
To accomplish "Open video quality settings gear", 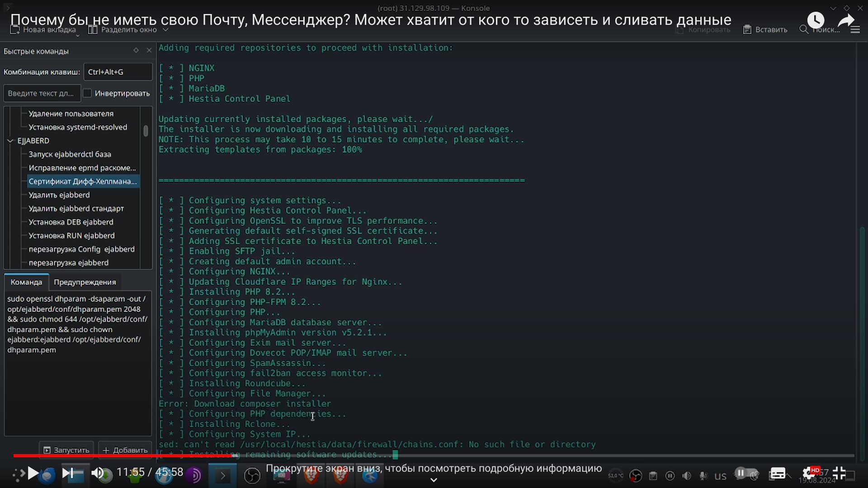I will click(x=809, y=473).
